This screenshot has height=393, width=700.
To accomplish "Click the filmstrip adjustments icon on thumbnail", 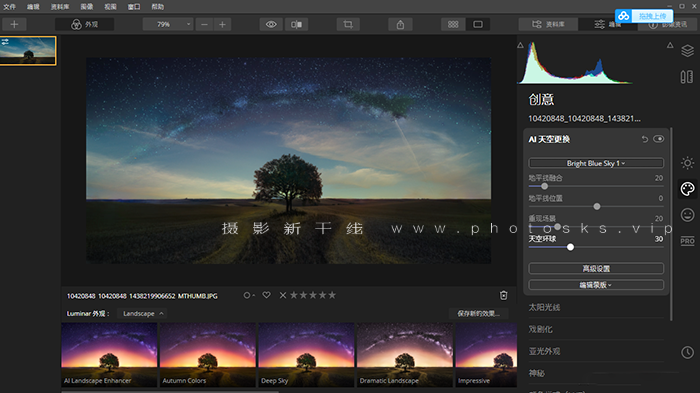I will click(5, 42).
